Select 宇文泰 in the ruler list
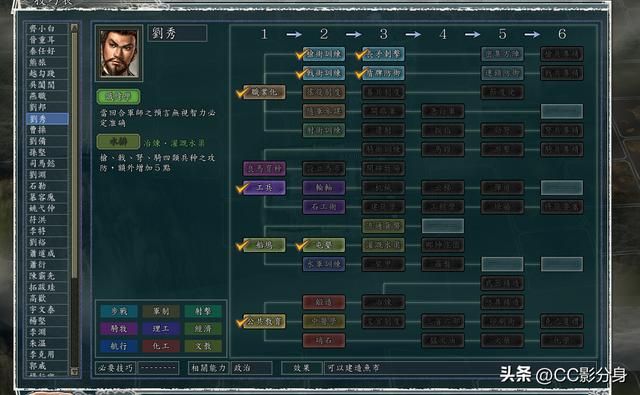This screenshot has width=640, height=395. [47, 310]
